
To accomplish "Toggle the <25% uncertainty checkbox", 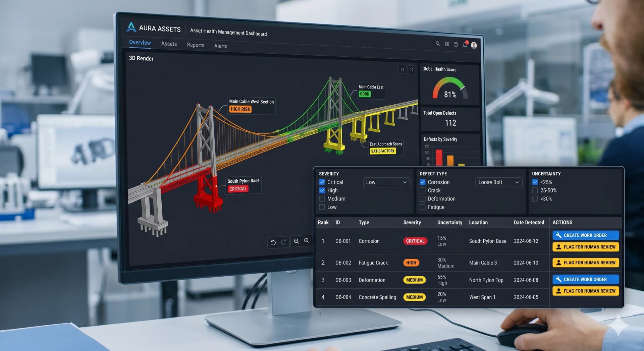I will coord(535,182).
